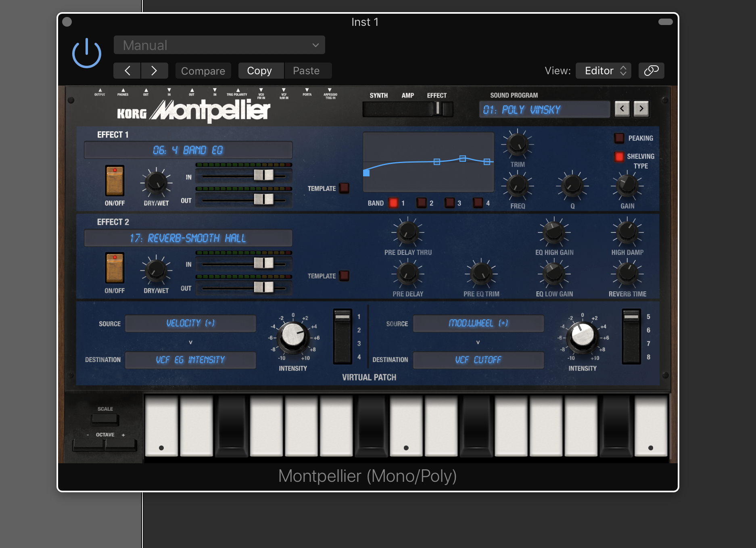Click virtual patch 1-4 selector switch
Viewport: 756px width, 548px height.
click(x=343, y=337)
